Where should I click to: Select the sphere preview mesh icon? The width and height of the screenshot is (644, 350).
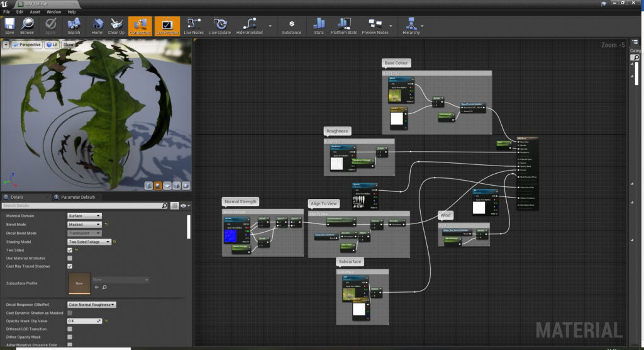(x=159, y=186)
